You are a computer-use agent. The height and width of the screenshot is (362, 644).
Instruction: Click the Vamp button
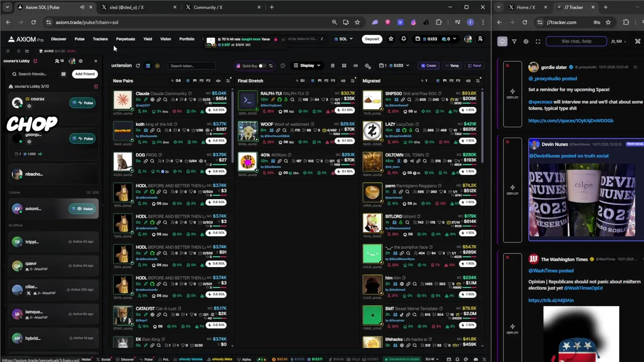452,66
